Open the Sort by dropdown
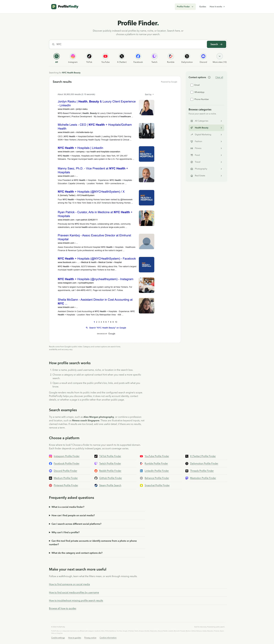 149,94
